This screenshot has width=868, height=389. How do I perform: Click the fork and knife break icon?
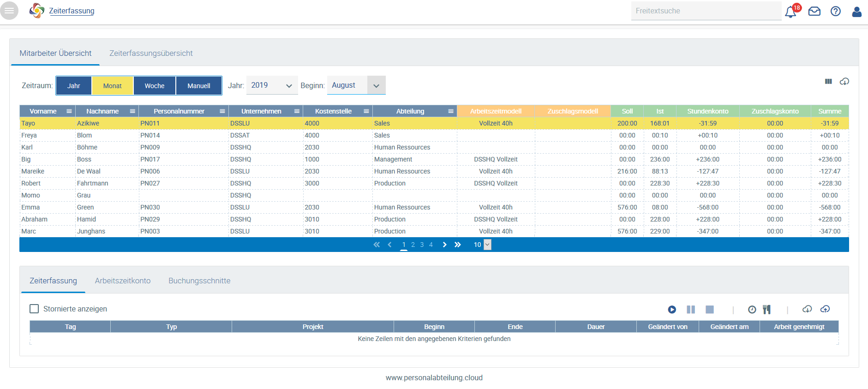766,310
